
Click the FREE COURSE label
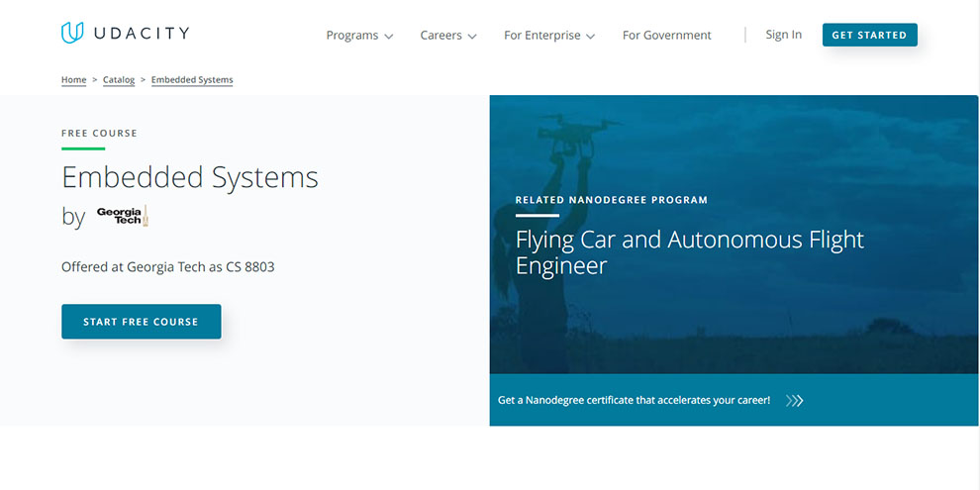tap(99, 133)
